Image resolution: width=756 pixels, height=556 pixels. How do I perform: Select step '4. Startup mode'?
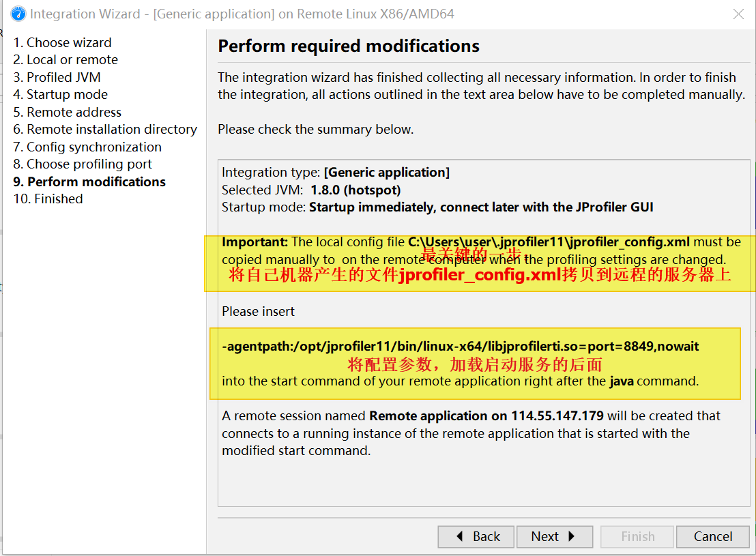[x=61, y=94]
